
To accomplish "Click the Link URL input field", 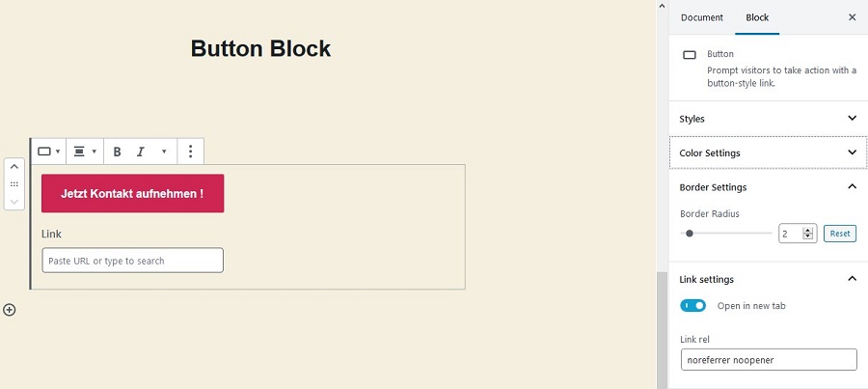I will 133,261.
